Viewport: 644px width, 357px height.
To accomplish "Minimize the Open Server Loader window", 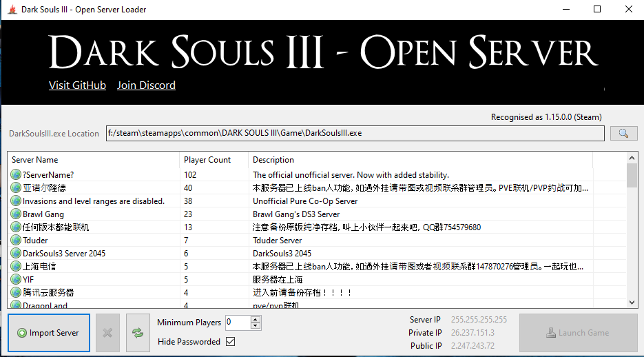I will click(x=566, y=9).
